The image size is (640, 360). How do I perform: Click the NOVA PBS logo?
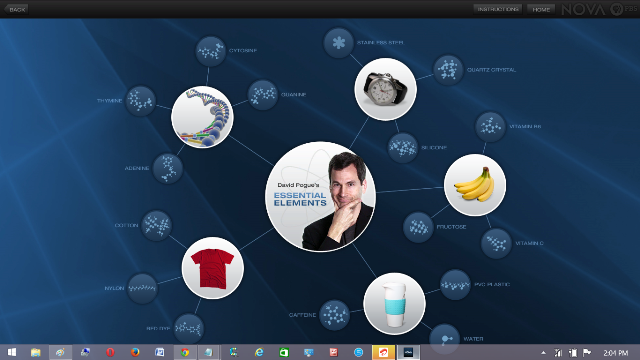click(599, 9)
